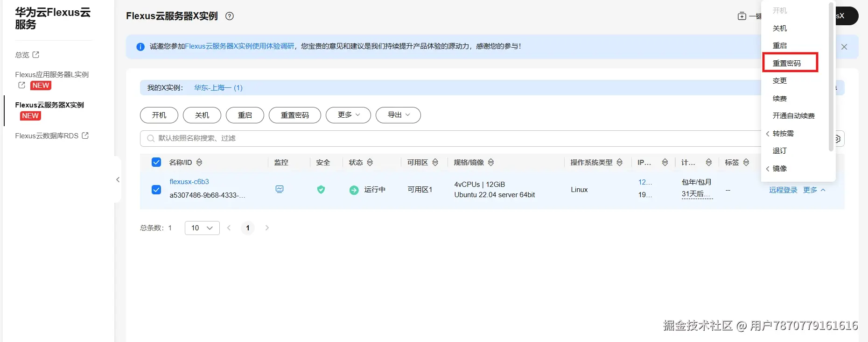Click the 关机 toolbar button

click(202, 115)
